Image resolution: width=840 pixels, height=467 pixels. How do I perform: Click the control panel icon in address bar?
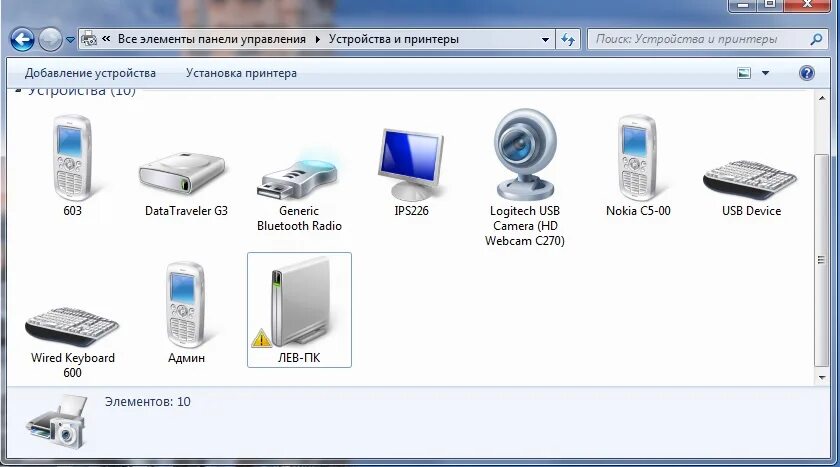click(89, 39)
